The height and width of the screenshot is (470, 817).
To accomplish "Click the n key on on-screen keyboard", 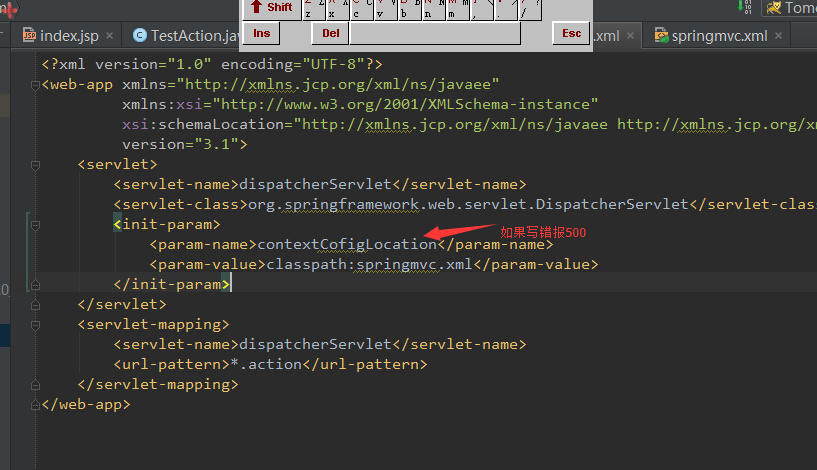I will [x=434, y=9].
